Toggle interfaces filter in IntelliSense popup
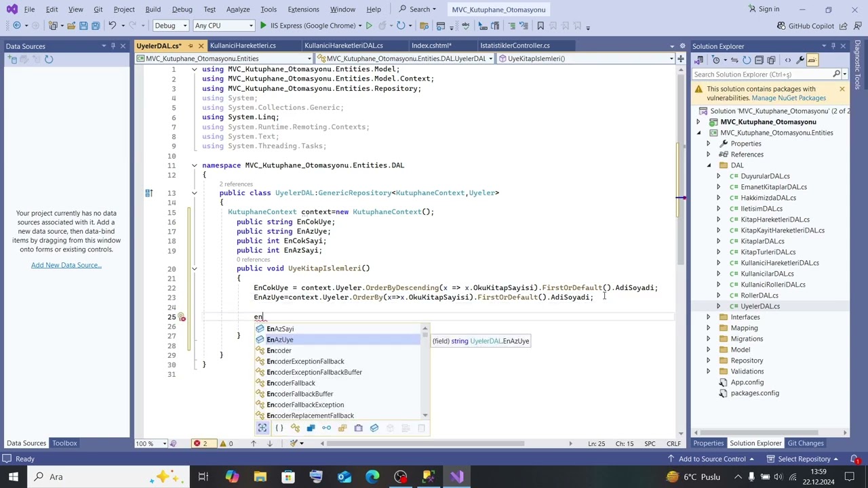The height and width of the screenshot is (488, 868). pos(326,428)
